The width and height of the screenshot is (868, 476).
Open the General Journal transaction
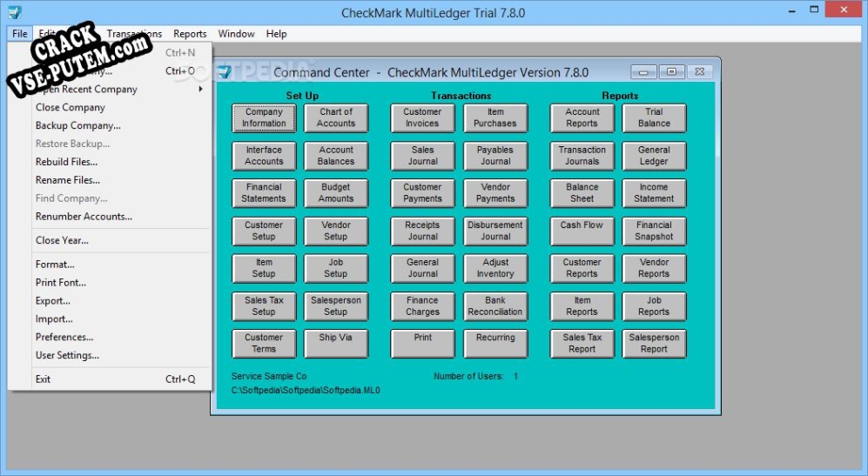pyautogui.click(x=422, y=268)
